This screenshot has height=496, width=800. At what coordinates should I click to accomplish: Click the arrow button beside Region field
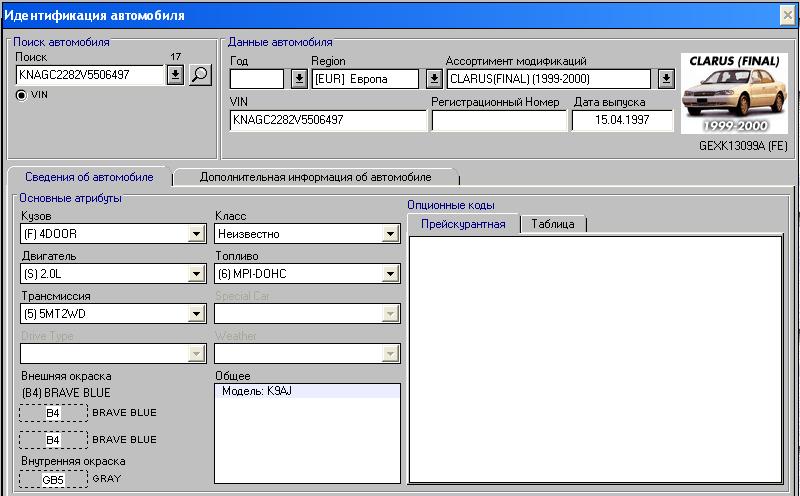click(434, 79)
